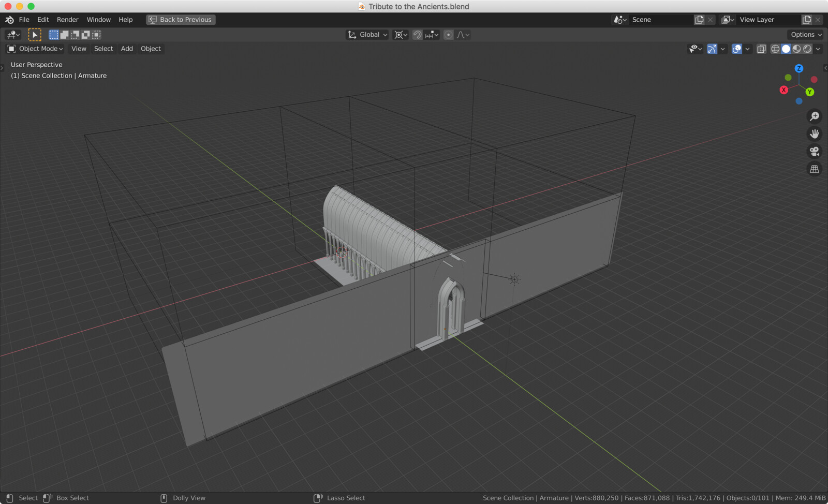Viewport: 828px width, 504px height.
Task: Select wireframe viewport shading
Action: pos(775,49)
